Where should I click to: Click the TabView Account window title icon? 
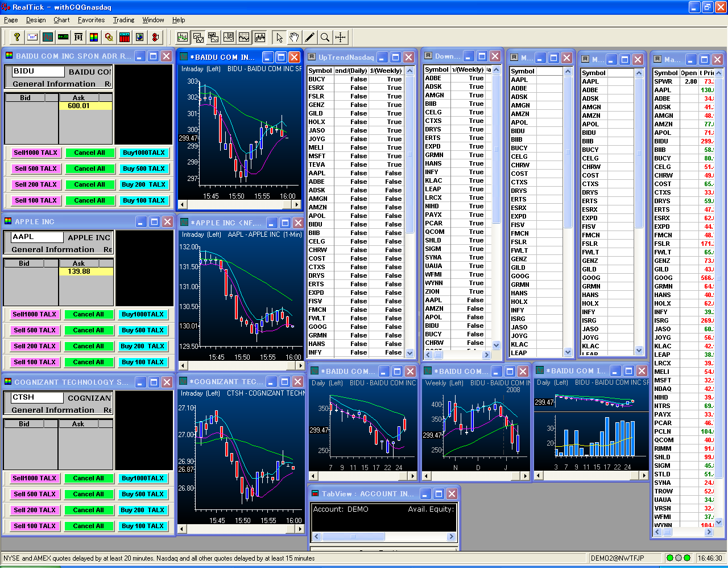pyautogui.click(x=315, y=493)
